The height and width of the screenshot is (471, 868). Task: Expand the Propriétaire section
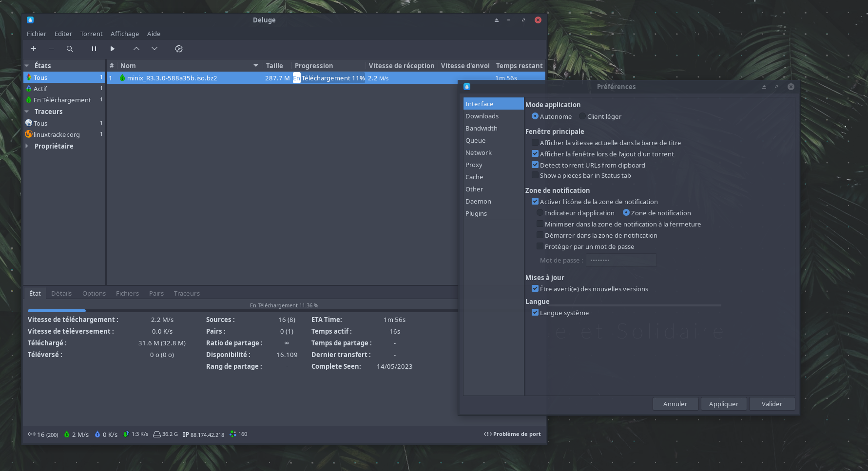pyautogui.click(x=27, y=146)
